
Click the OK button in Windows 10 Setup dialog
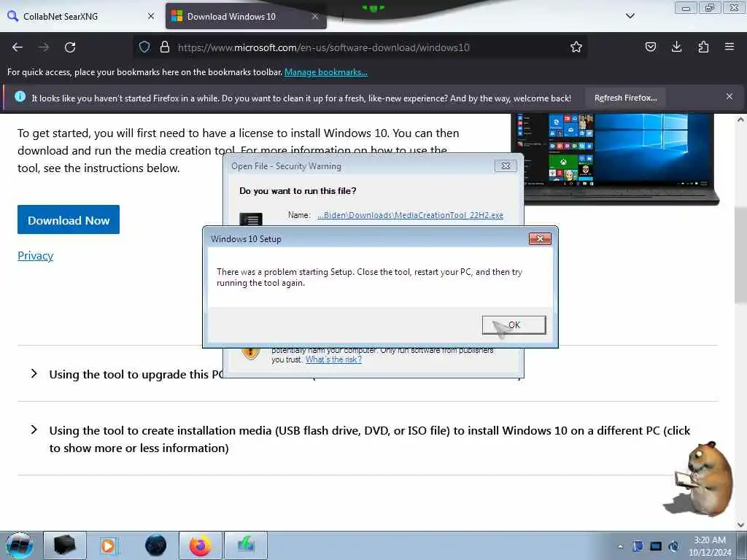click(x=514, y=324)
